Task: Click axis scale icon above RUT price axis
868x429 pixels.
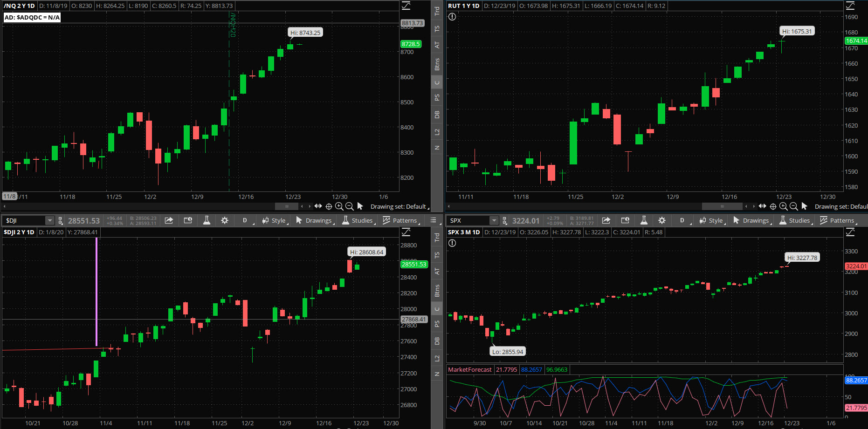Action: [850, 6]
